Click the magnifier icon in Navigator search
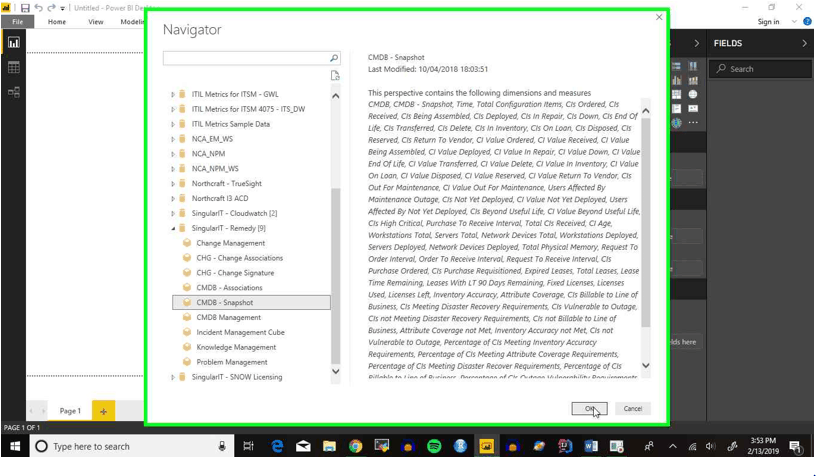816x476 pixels. [334, 58]
